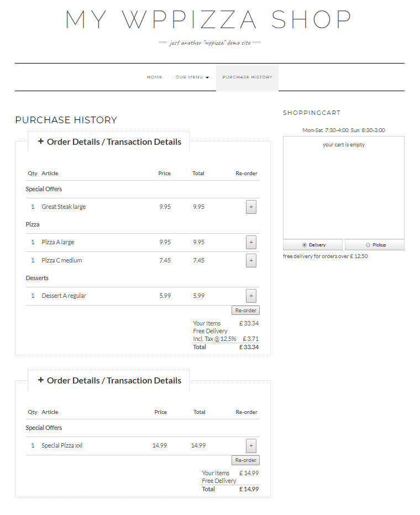The width and height of the screenshot is (420, 515).
Task: Click the empty shopping cart box
Action: (343, 188)
